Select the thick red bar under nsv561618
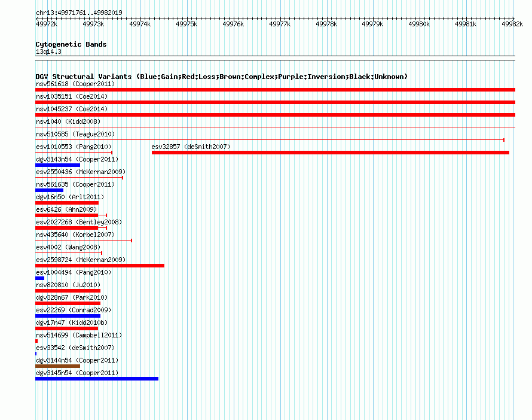 275,90
